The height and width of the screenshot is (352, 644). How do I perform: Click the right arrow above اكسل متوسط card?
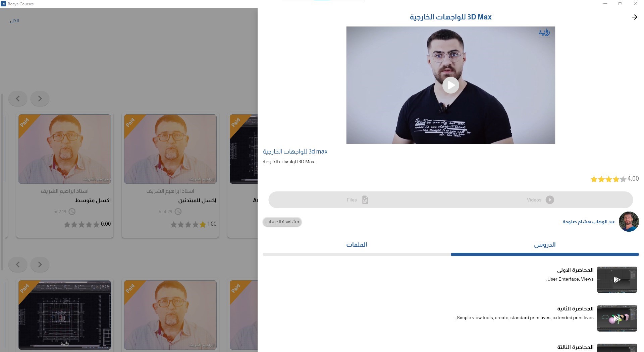(x=40, y=99)
